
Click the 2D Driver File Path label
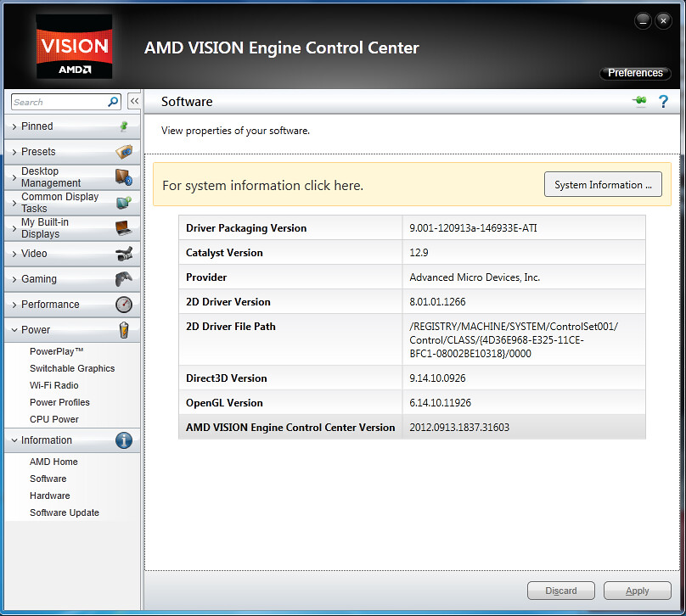tap(231, 327)
